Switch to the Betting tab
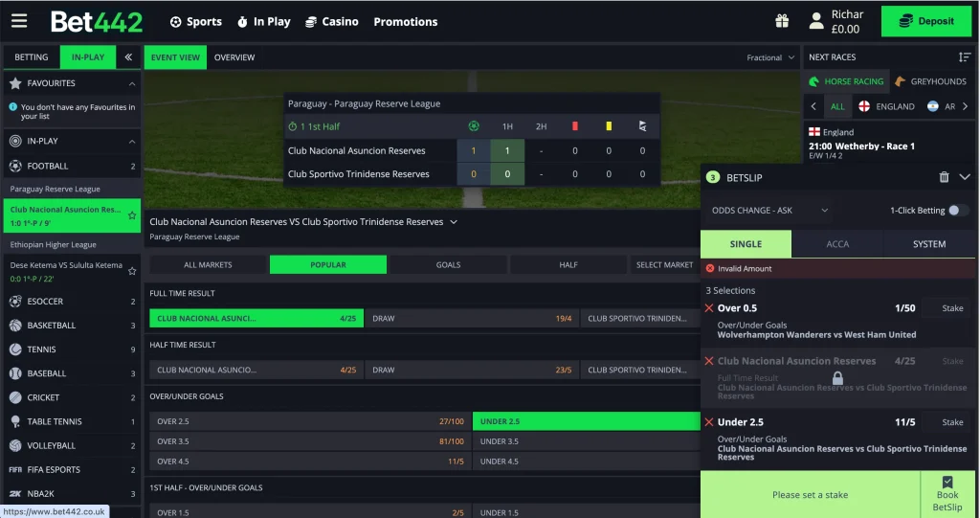Screen dimensions: 980x518 pyautogui.click(x=32, y=56)
